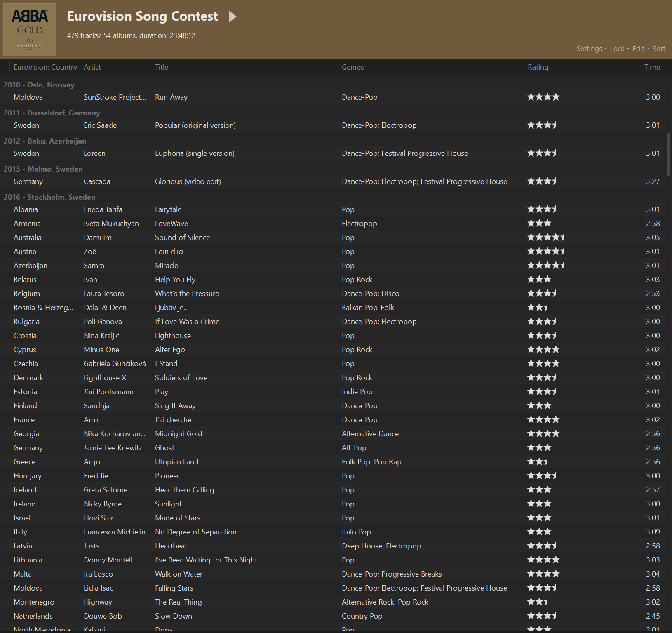
Task: Click artist 'Amir'
Action: point(92,420)
